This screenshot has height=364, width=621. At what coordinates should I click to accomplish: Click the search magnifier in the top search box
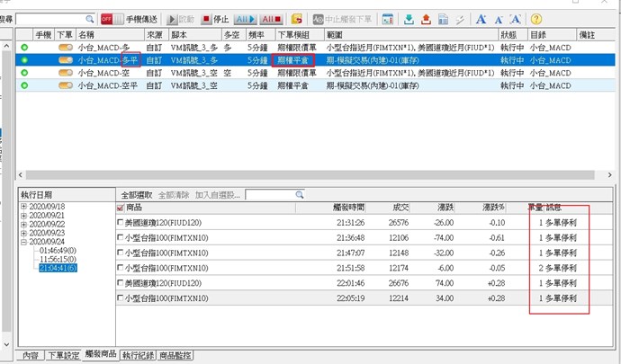(x=89, y=18)
